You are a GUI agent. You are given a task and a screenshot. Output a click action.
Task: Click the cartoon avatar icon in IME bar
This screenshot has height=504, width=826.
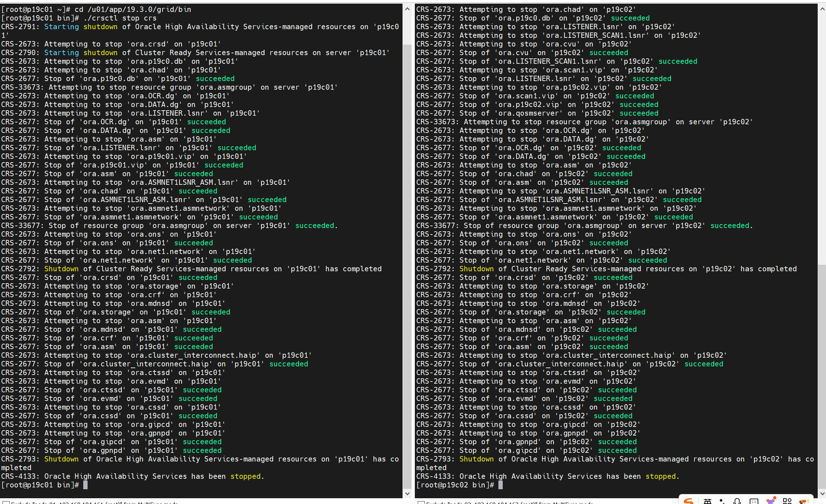(x=803, y=501)
